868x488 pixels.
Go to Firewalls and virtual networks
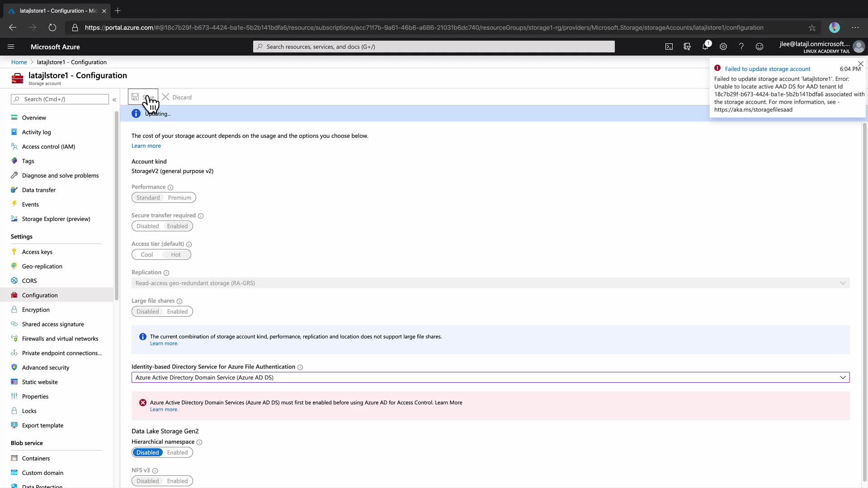point(60,339)
